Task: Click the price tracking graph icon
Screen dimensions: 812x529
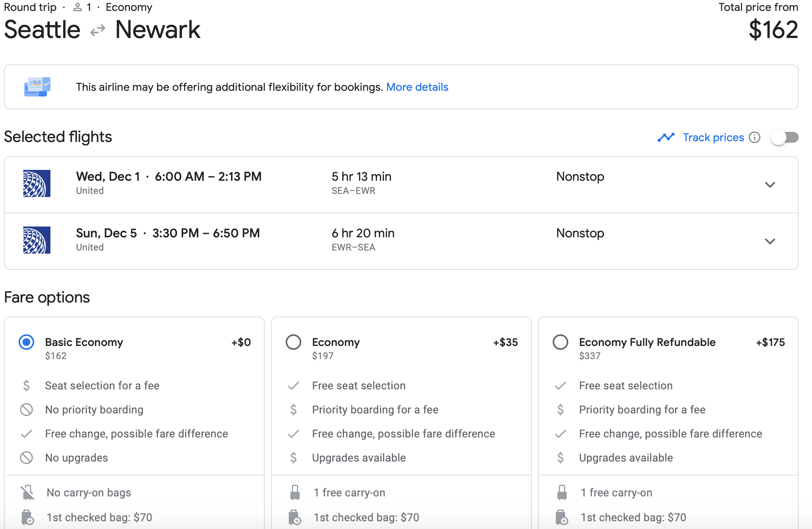Action: pyautogui.click(x=666, y=137)
